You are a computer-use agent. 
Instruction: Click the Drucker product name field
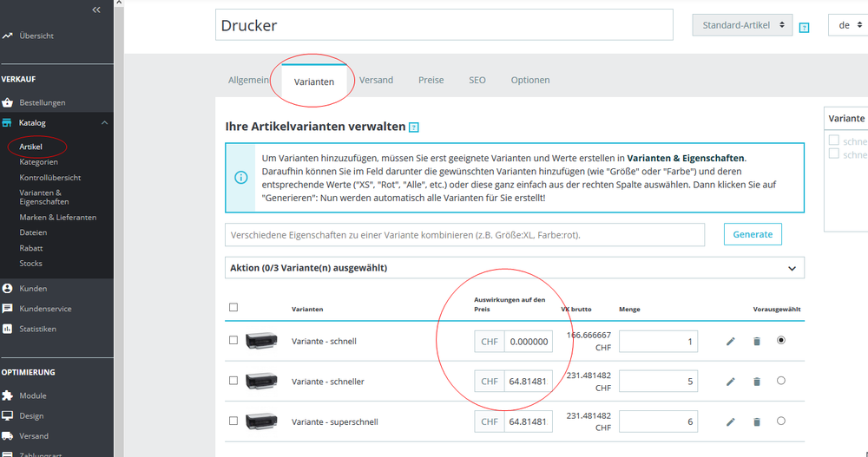pyautogui.click(x=444, y=25)
